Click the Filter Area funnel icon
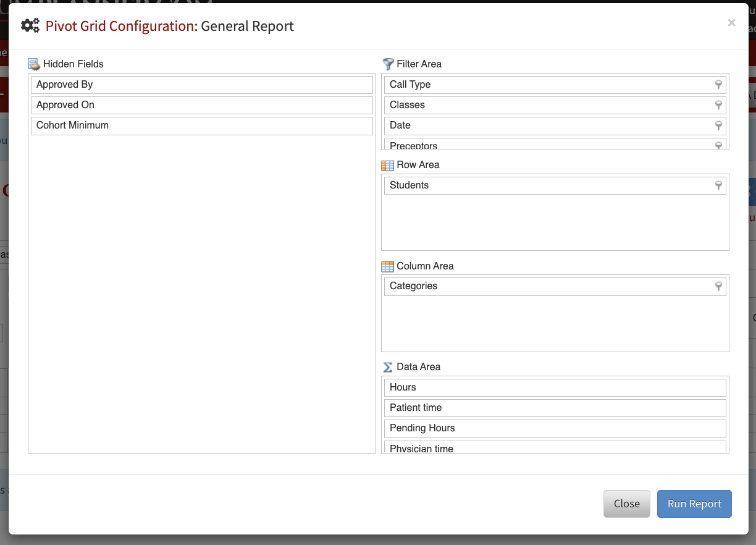Viewport: 756px width, 545px height. click(x=388, y=64)
